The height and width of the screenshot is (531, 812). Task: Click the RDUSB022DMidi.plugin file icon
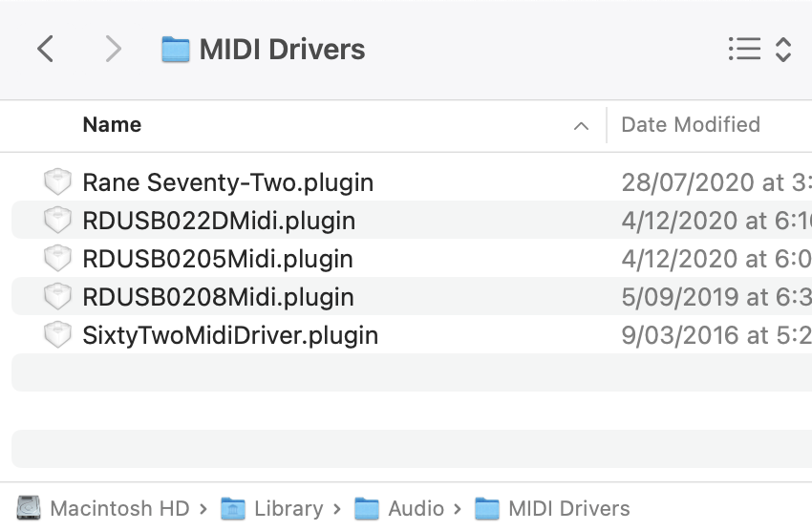[x=57, y=220]
